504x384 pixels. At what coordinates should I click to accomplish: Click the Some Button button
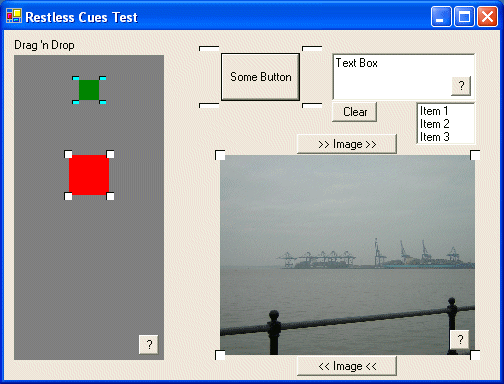point(260,77)
